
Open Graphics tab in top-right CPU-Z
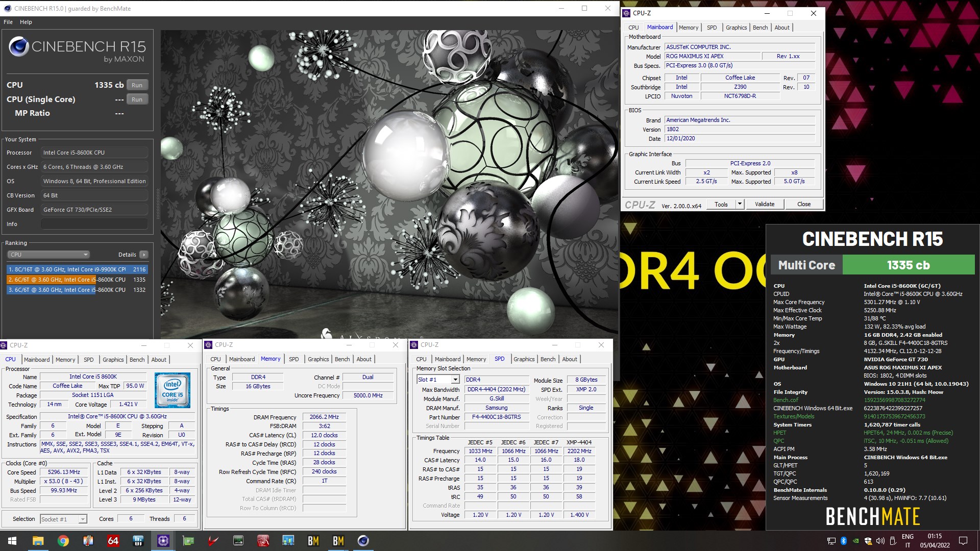point(736,28)
